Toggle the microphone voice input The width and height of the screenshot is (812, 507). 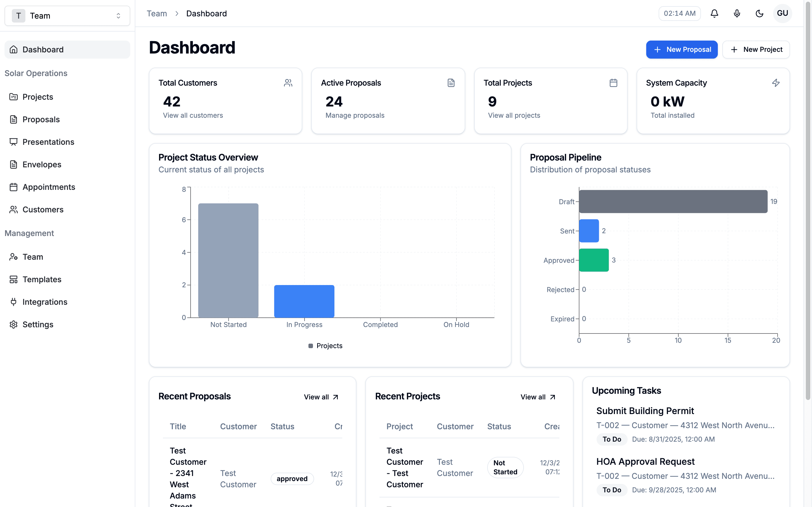pyautogui.click(x=737, y=14)
